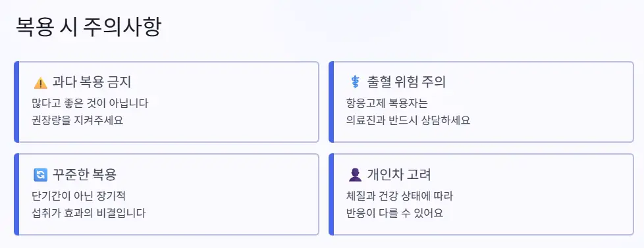Click the text 권장량을 지켜주세요
This screenshot has height=248, width=644.
(x=77, y=121)
